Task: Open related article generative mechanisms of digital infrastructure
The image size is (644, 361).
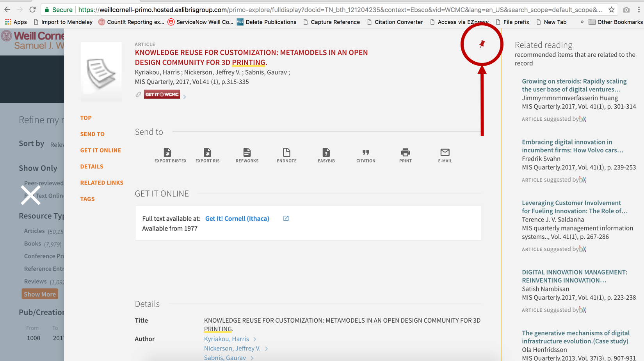Action: point(576,337)
